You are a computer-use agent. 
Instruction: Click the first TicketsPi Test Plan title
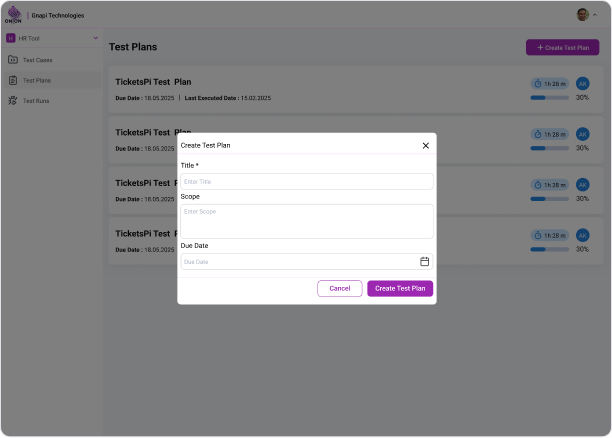[x=153, y=82]
